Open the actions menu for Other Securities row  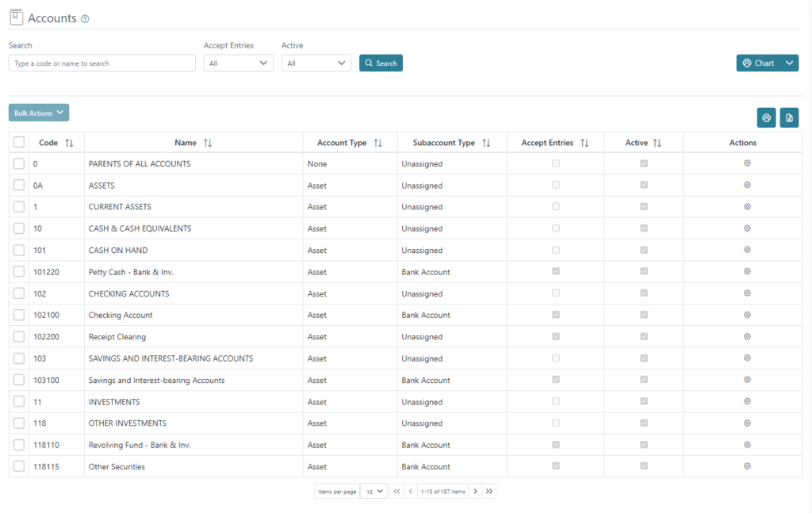(746, 466)
